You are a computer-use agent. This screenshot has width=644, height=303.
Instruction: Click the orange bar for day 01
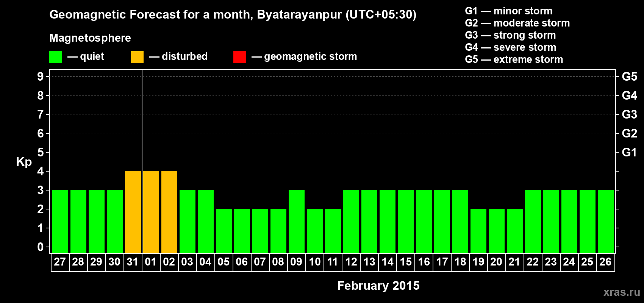pos(151,212)
